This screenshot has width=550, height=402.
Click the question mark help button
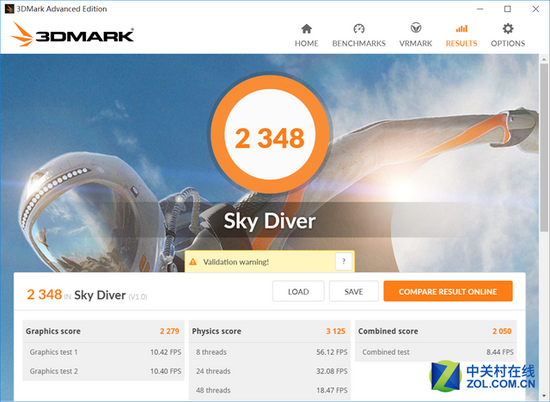(344, 261)
